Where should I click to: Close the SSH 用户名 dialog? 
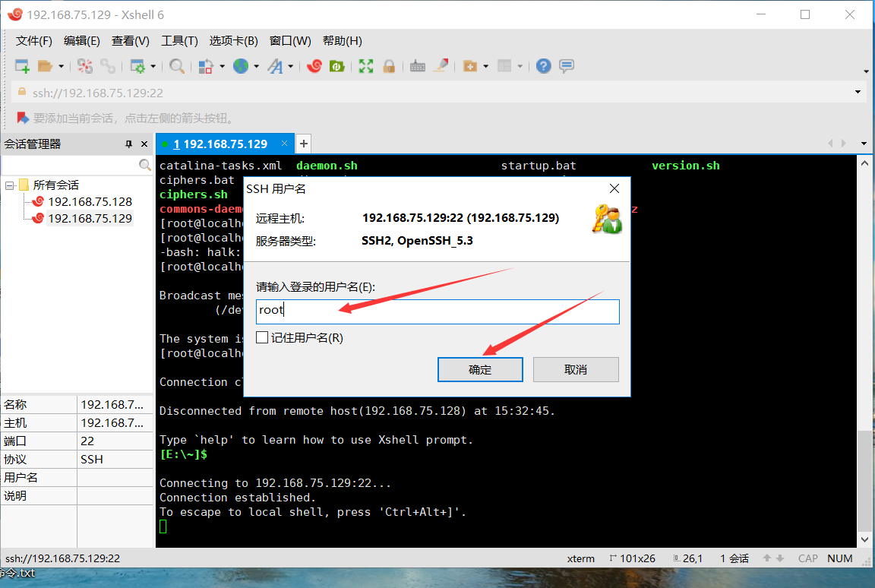tap(614, 188)
